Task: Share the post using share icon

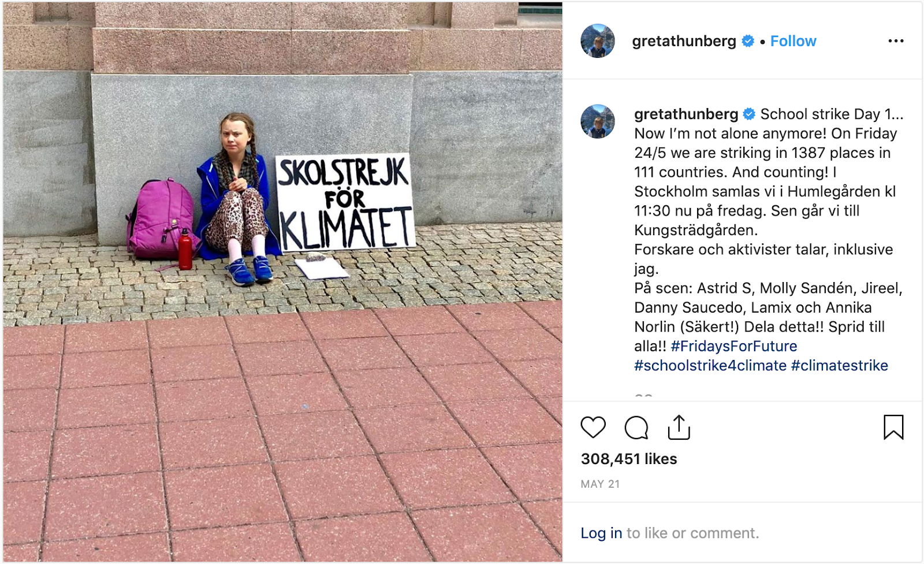Action: click(679, 428)
